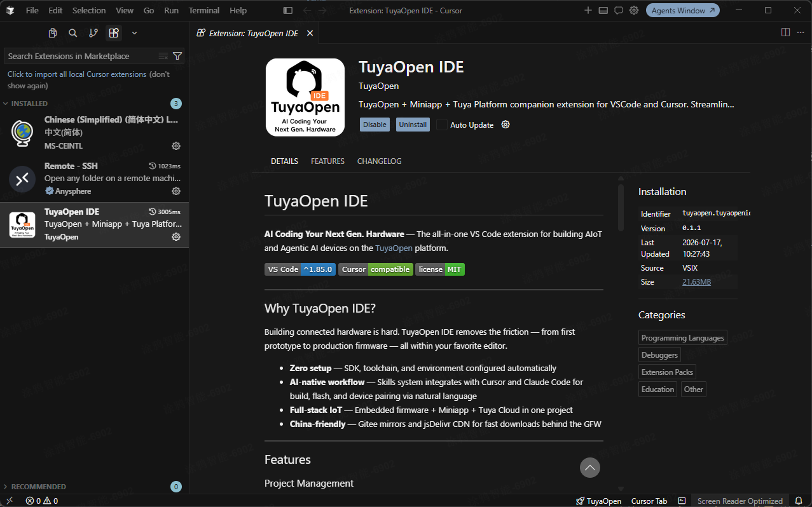Open the Terminal menu

pos(204,10)
